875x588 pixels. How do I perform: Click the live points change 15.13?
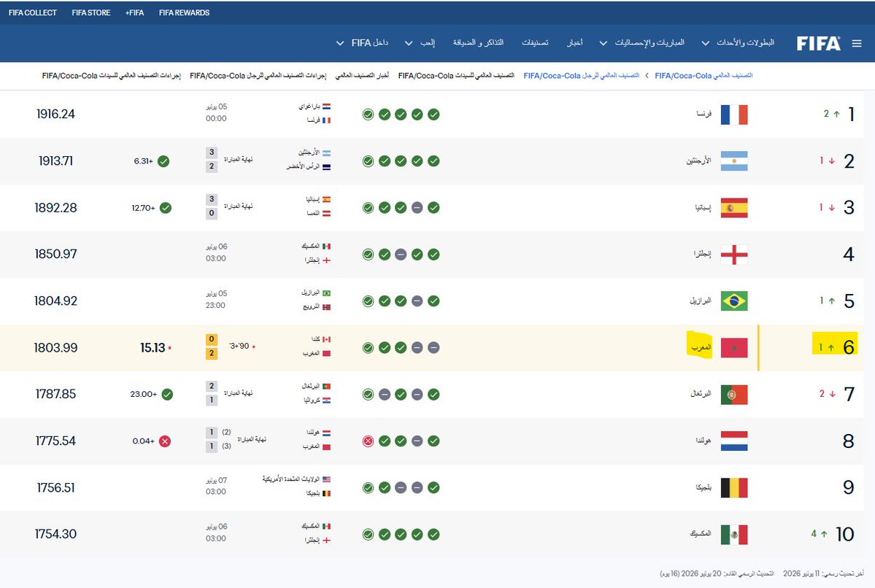(x=153, y=348)
